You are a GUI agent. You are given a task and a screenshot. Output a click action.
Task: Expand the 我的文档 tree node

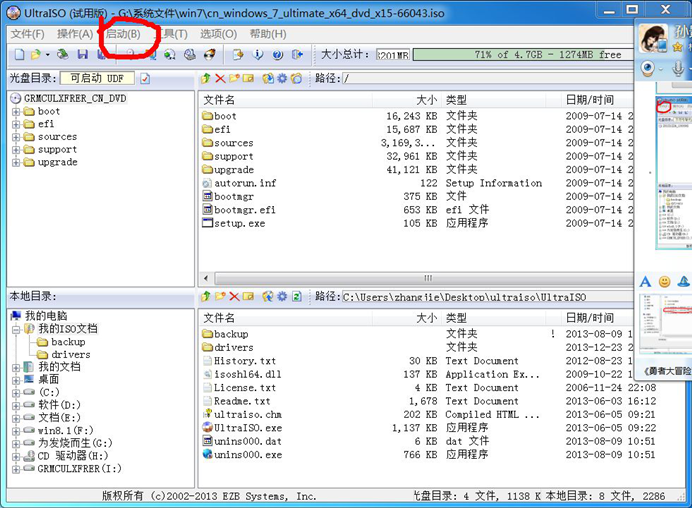(x=16, y=368)
